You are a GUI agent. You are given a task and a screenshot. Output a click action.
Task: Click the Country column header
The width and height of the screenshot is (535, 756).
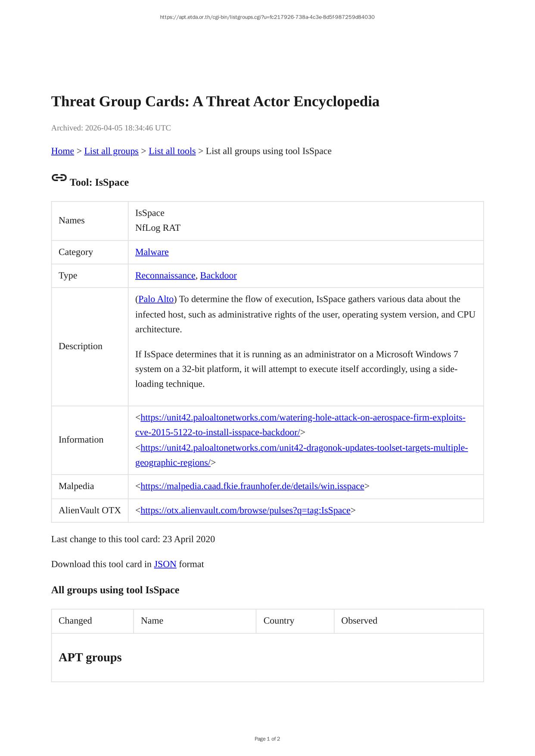(279, 621)
